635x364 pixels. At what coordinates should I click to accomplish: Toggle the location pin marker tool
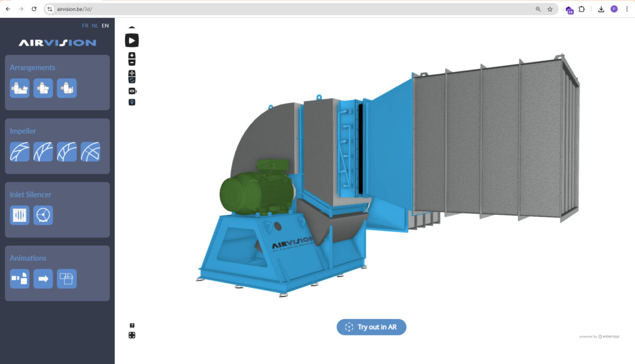pyautogui.click(x=132, y=102)
